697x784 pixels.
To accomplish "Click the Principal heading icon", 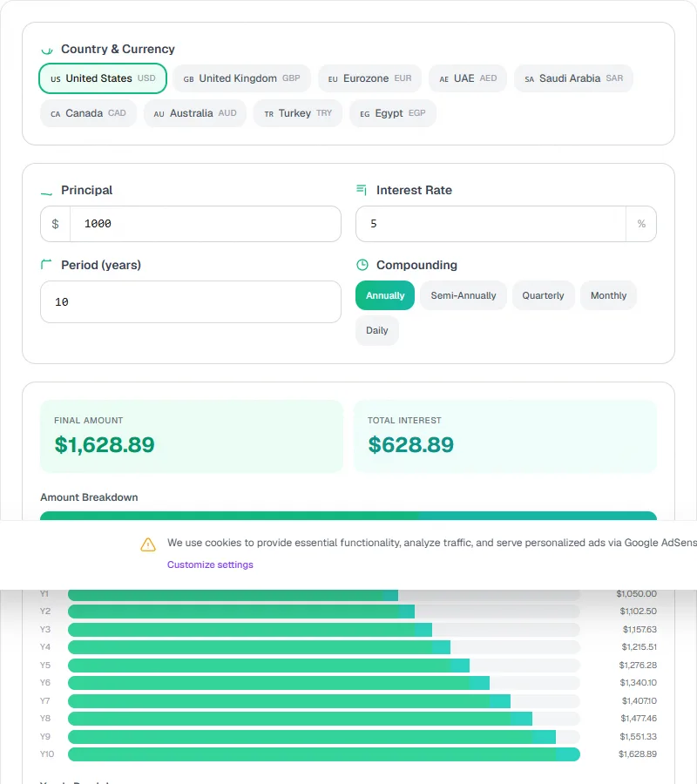I will pyautogui.click(x=46, y=193).
